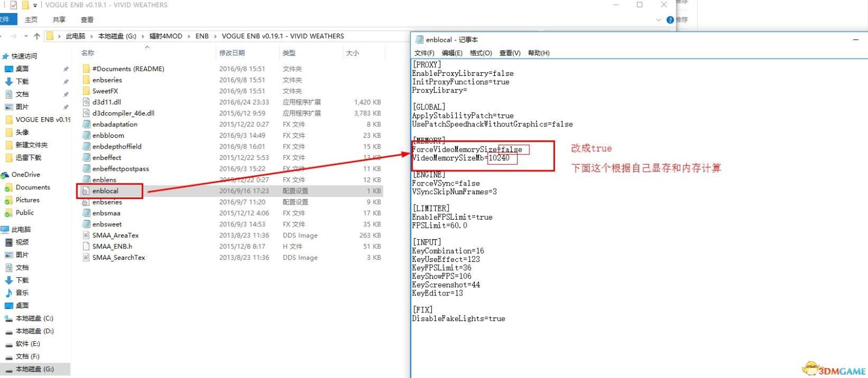Open OneDrive in the navigation pane

[x=25, y=175]
